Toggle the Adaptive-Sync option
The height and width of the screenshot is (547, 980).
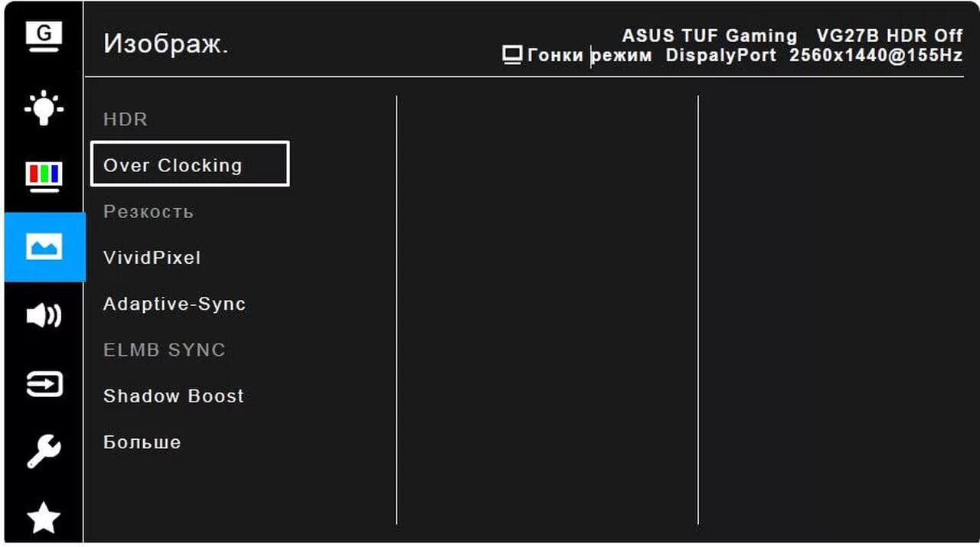[175, 304]
